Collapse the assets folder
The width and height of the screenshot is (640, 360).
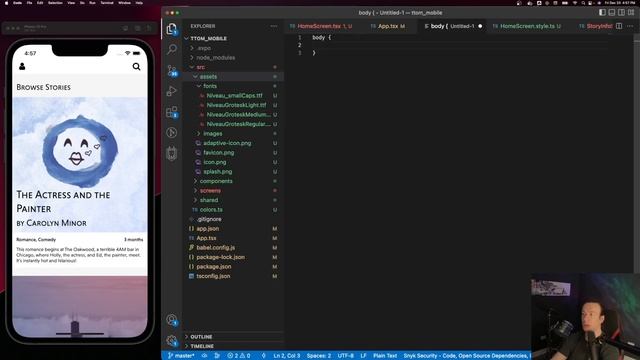click(x=233, y=76)
